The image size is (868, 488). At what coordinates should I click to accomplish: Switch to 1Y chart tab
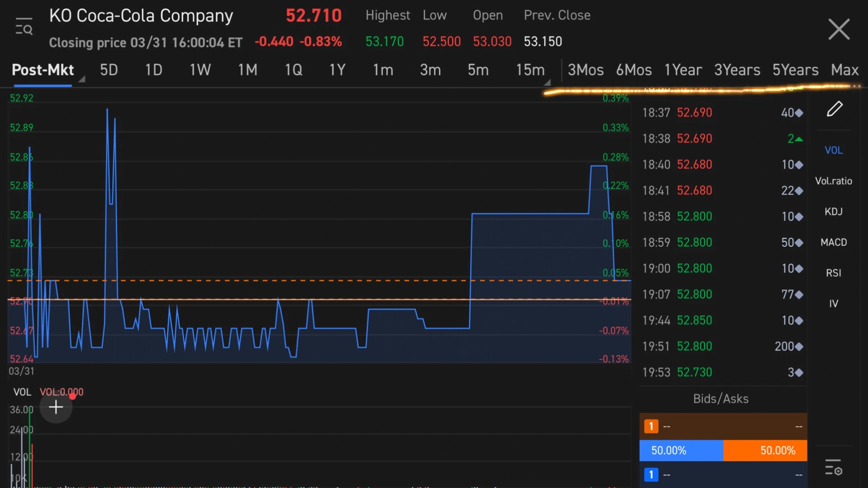click(337, 70)
